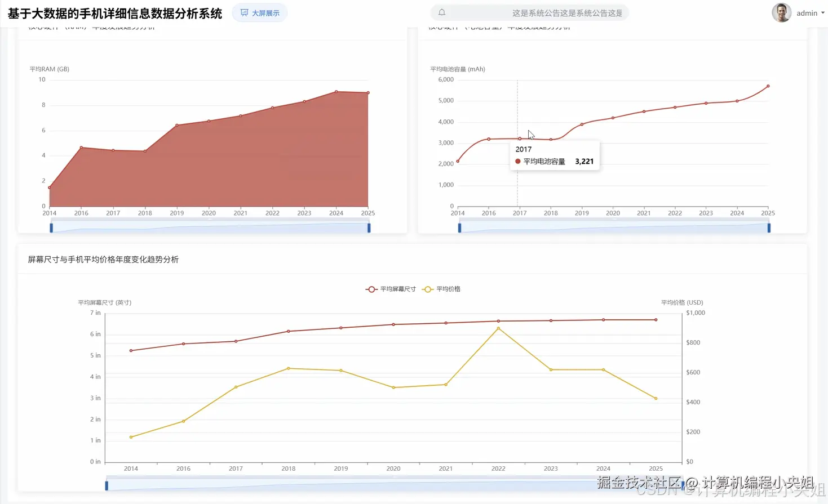Grab battery chart right zoom handle
This screenshot has width=828, height=504.
pyautogui.click(x=769, y=228)
